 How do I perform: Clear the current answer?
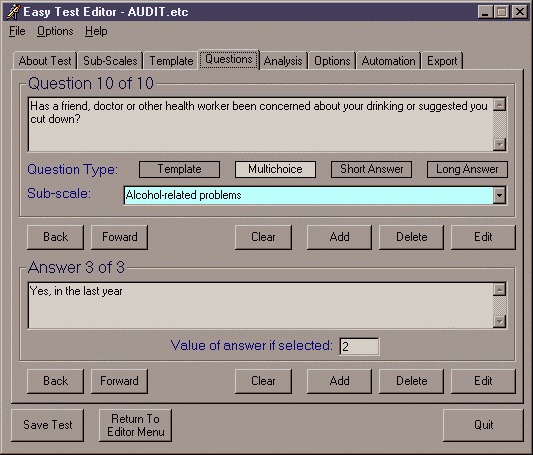coord(263,381)
